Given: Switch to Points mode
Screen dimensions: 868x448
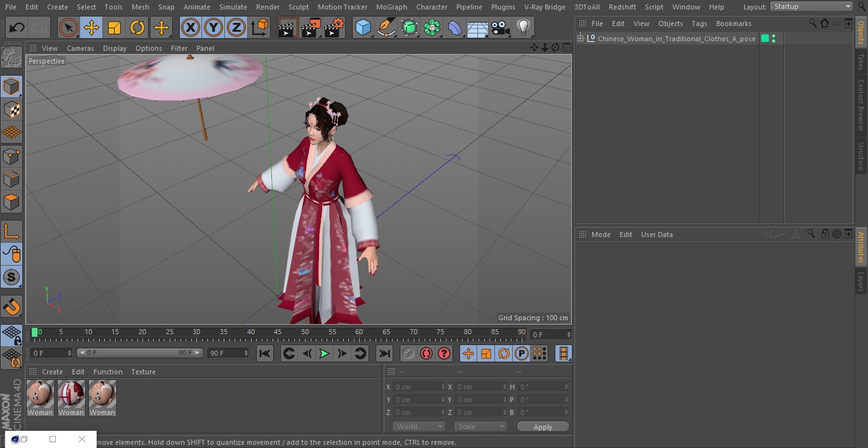Looking at the screenshot, I should tap(11, 156).
